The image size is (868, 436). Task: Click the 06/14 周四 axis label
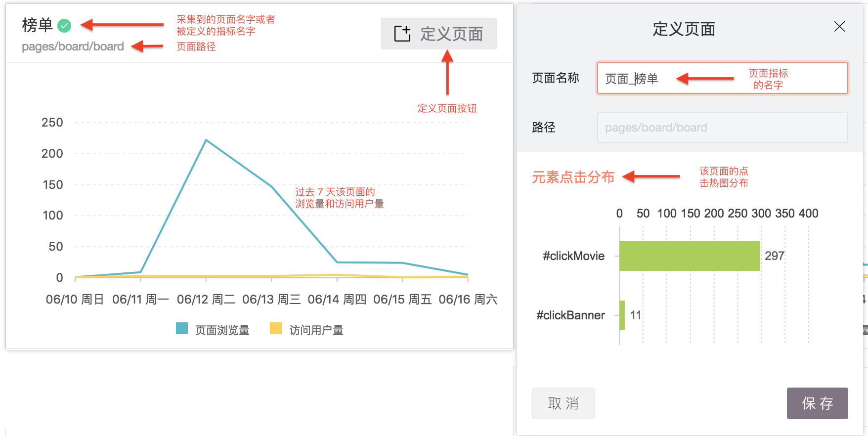point(337,300)
